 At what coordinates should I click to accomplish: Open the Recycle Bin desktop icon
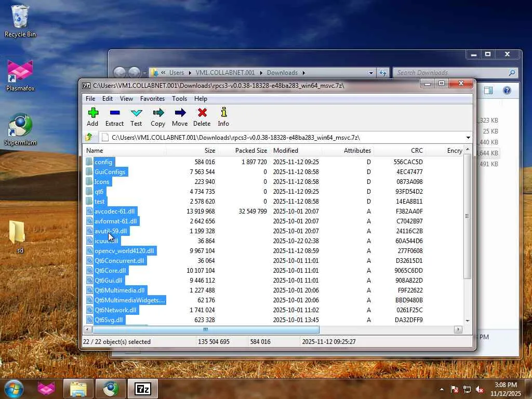[x=20, y=21]
